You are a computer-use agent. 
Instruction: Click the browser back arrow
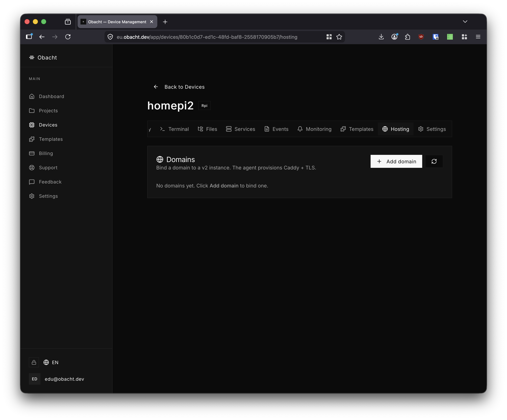[x=42, y=37]
